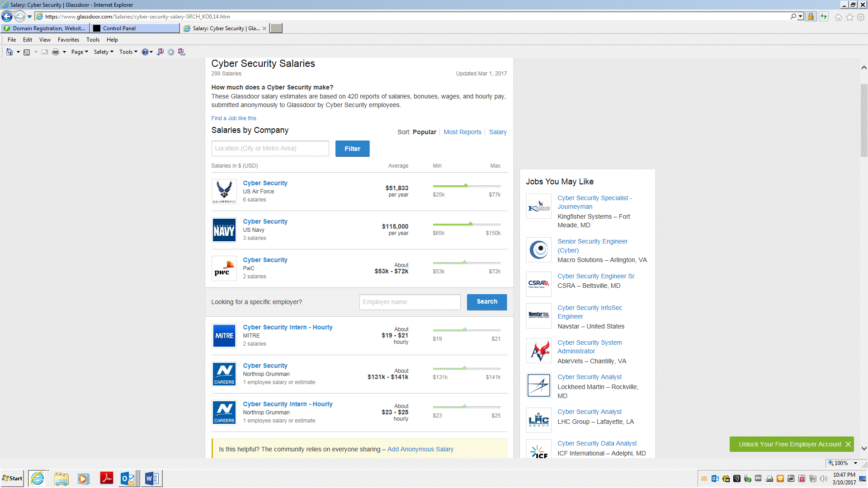
Task: Click the Home toolbar icon
Action: point(9,52)
